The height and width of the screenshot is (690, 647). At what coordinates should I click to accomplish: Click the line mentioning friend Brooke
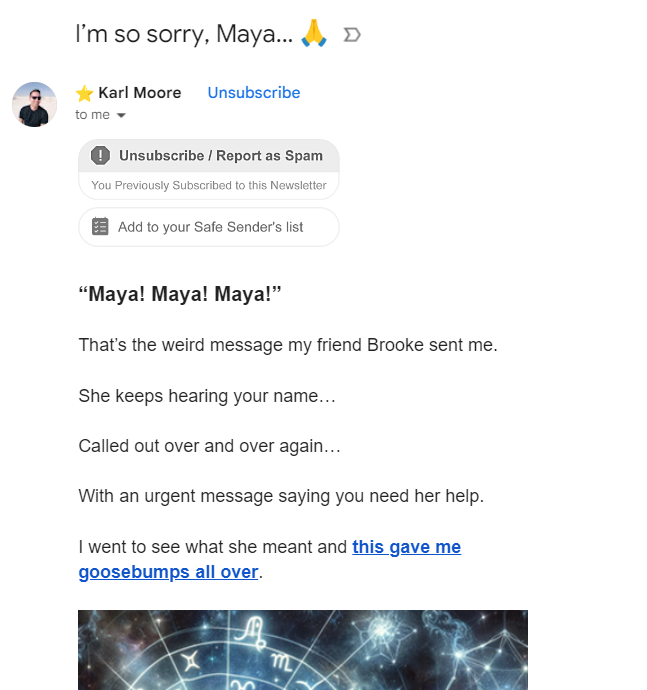288,346
